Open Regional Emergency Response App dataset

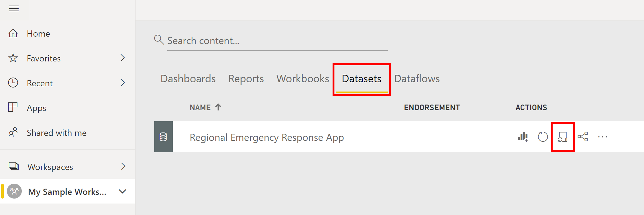(267, 137)
